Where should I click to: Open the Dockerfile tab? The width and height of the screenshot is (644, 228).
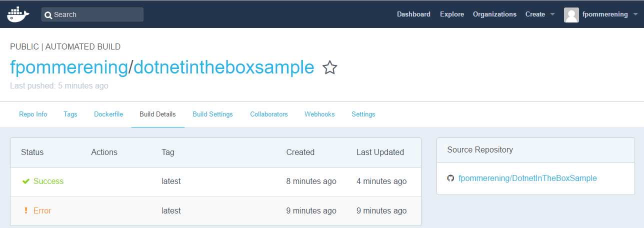coord(108,114)
